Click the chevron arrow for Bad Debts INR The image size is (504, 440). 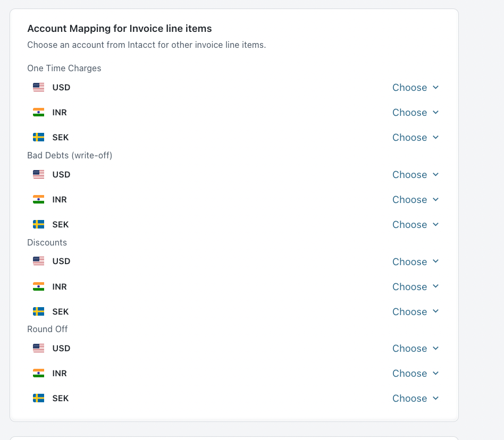436,200
